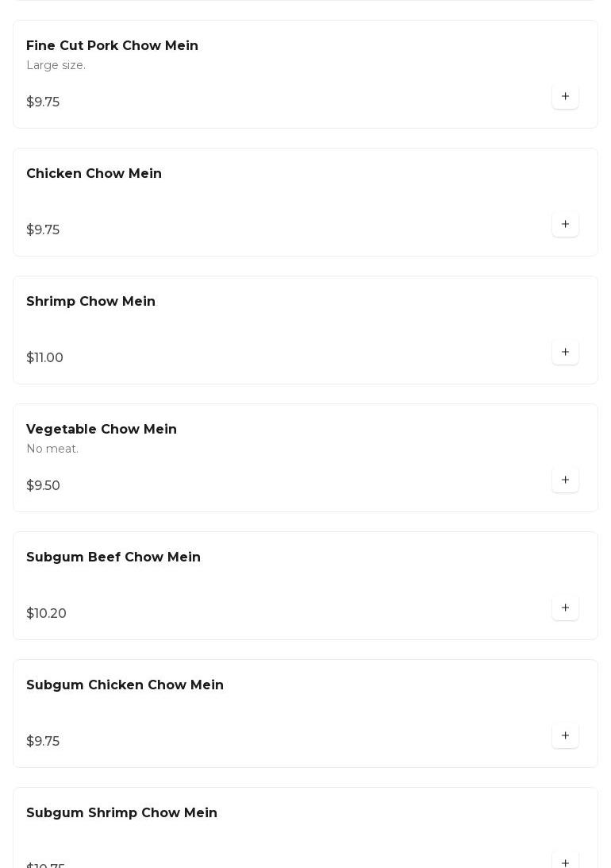
Task: Open Vegetable Chow Mein item details
Action: click(102, 430)
